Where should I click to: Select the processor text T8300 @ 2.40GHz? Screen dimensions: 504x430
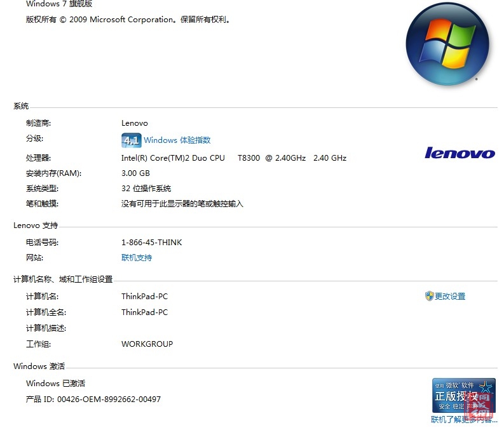(271, 158)
